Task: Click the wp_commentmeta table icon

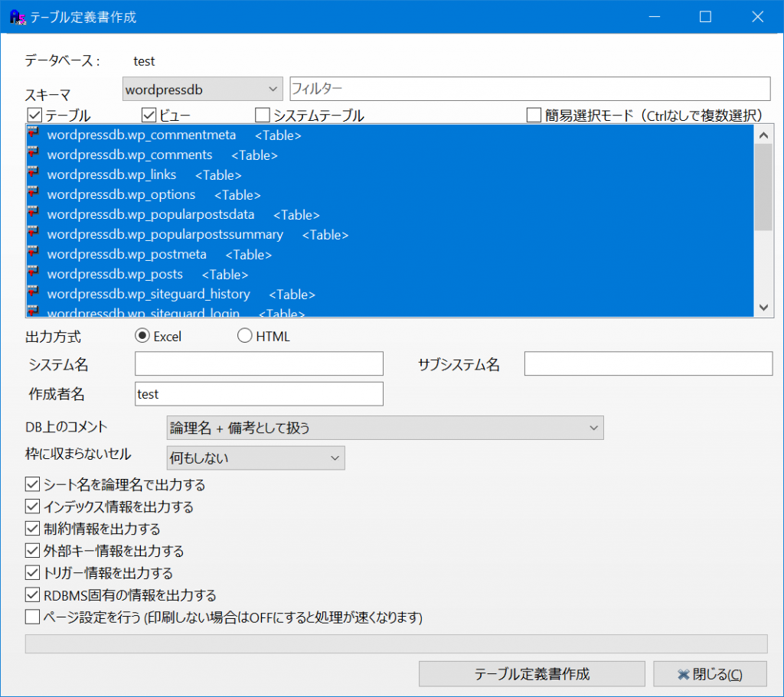Action: 33,133
